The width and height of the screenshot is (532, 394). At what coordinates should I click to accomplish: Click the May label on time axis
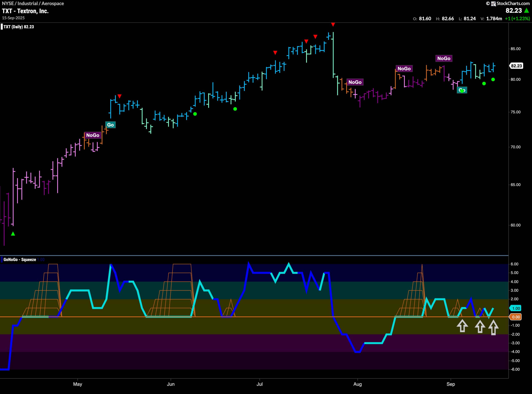78,384
